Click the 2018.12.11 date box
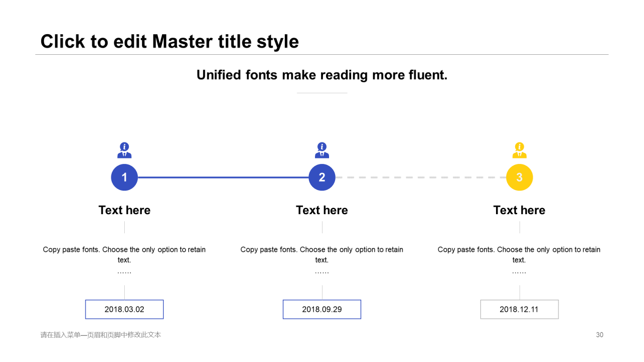The image size is (644, 362). coord(519,309)
